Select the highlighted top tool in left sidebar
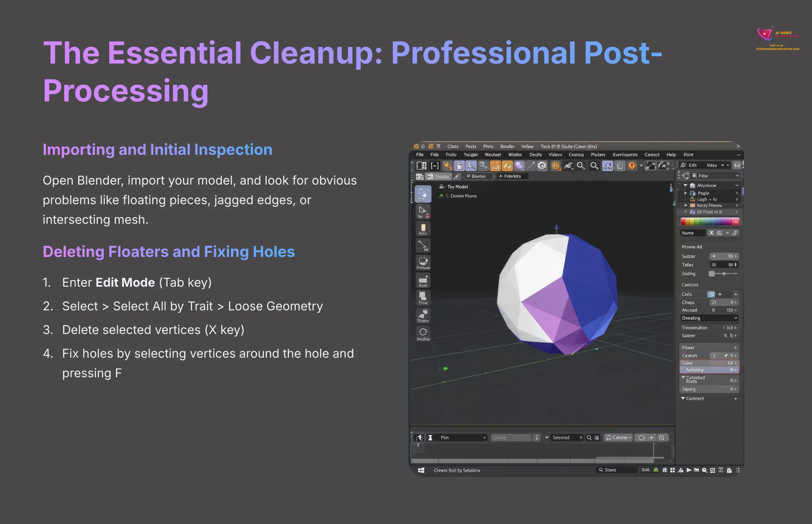The height and width of the screenshot is (524, 812). tap(423, 194)
